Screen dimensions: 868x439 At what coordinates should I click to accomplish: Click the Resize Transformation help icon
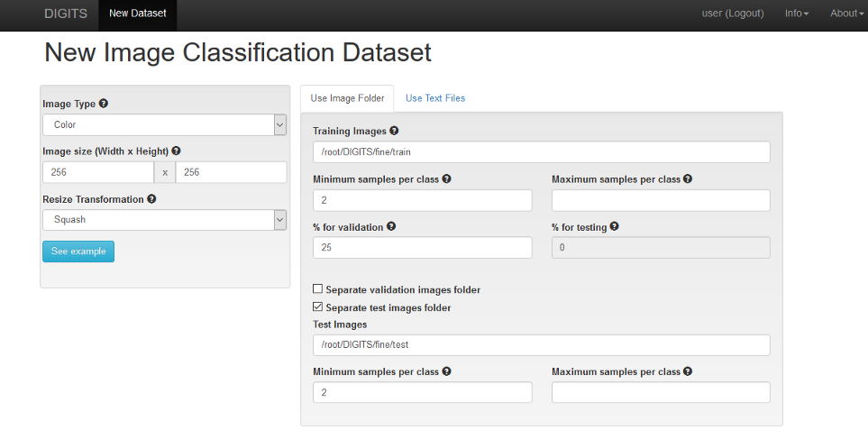[x=151, y=199]
